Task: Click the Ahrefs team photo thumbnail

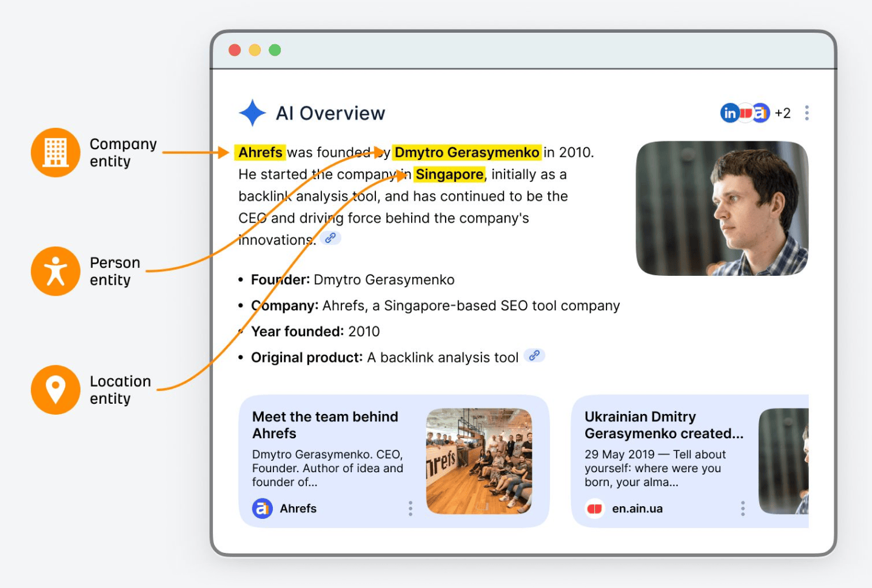Action: 479,461
